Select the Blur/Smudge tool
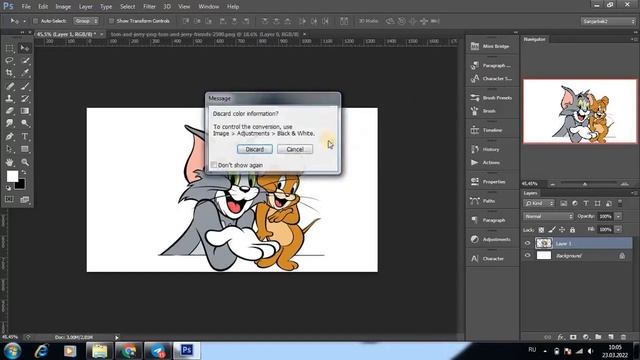 (9, 123)
